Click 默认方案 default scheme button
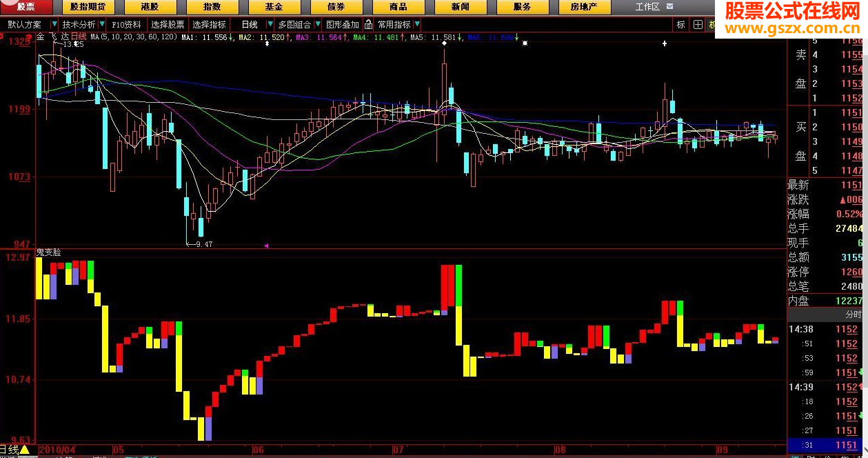868x458 pixels. [25, 24]
